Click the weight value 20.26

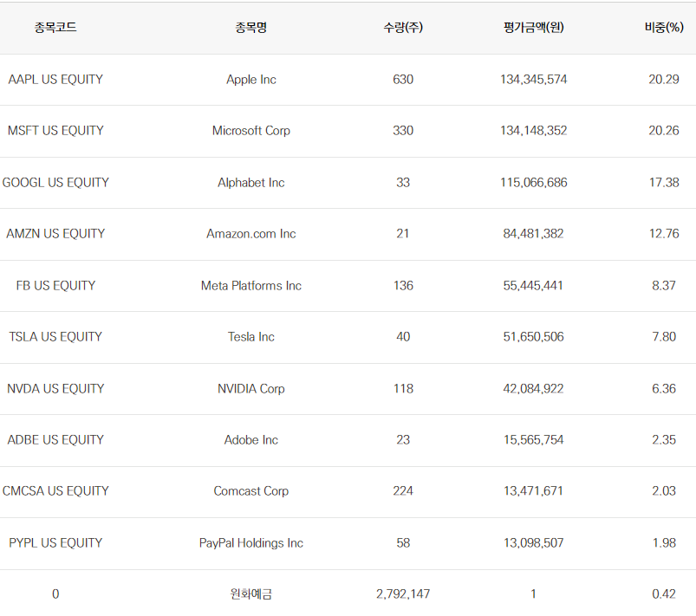tap(664, 131)
